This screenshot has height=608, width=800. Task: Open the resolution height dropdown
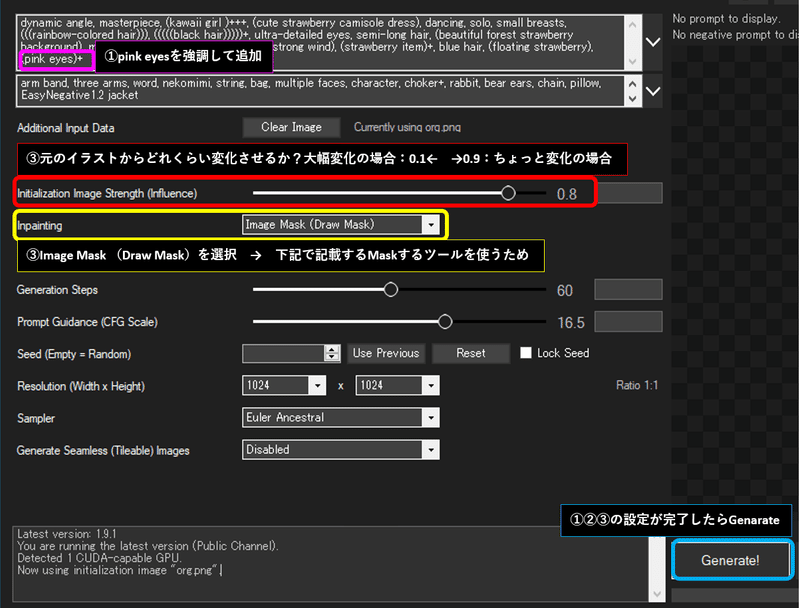[x=431, y=386]
